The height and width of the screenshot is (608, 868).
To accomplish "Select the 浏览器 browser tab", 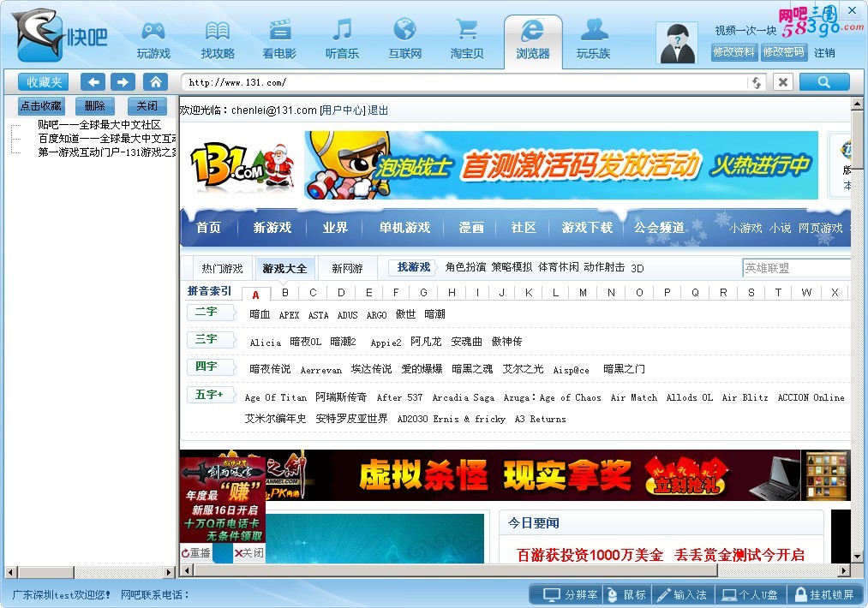I will click(x=533, y=40).
